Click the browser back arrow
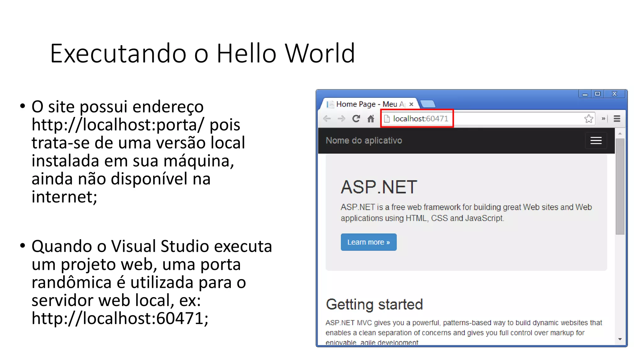The height and width of the screenshot is (362, 644). pyautogui.click(x=327, y=119)
